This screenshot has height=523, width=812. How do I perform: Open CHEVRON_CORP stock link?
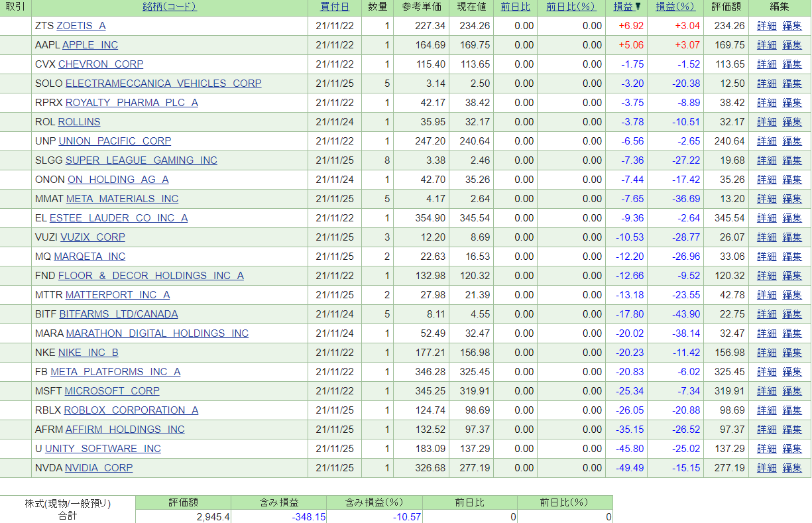coord(101,64)
